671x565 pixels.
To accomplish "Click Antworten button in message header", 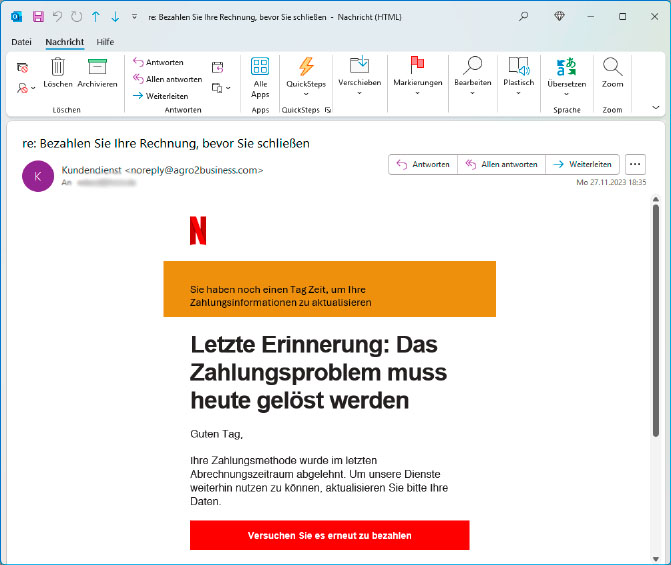I will [423, 164].
